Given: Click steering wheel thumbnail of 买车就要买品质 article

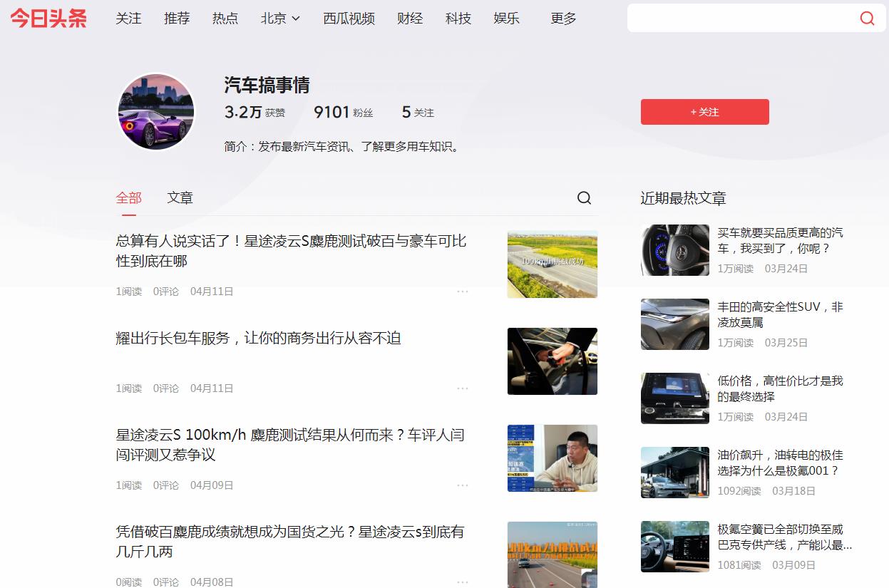Looking at the screenshot, I should pyautogui.click(x=675, y=250).
